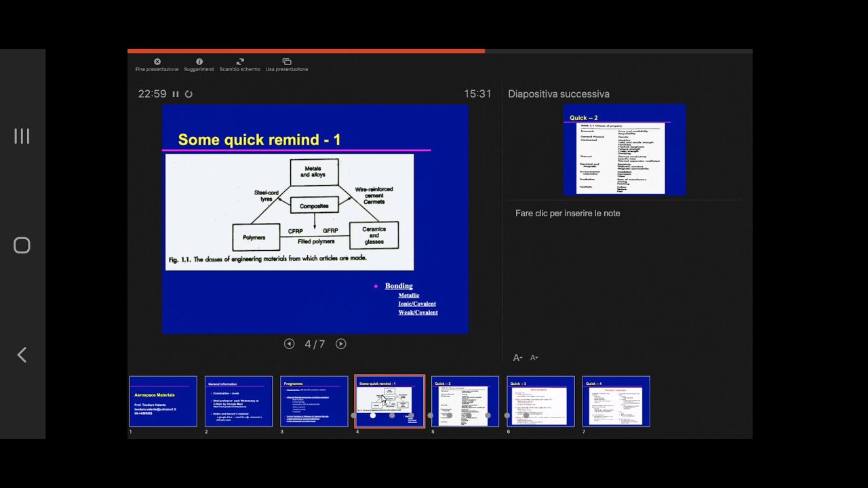This screenshot has width=868, height=488.
Task: Tap Android recent apps button
Action: pyautogui.click(x=22, y=136)
